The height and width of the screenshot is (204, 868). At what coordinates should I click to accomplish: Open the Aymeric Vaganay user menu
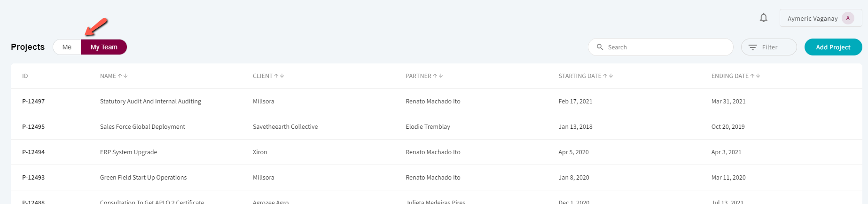[x=821, y=18]
